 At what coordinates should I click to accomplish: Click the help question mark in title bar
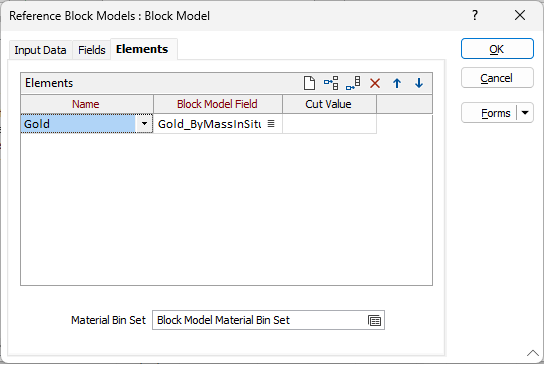[475, 15]
